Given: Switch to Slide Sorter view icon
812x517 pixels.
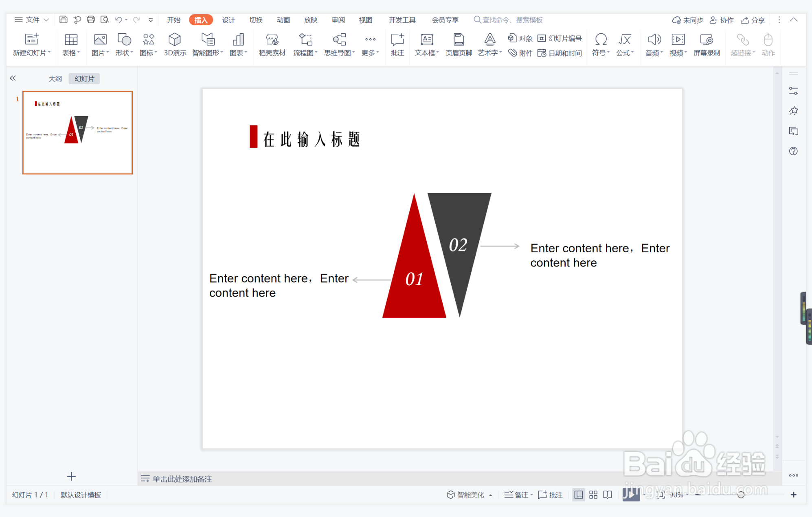Looking at the screenshot, I should pos(593,495).
